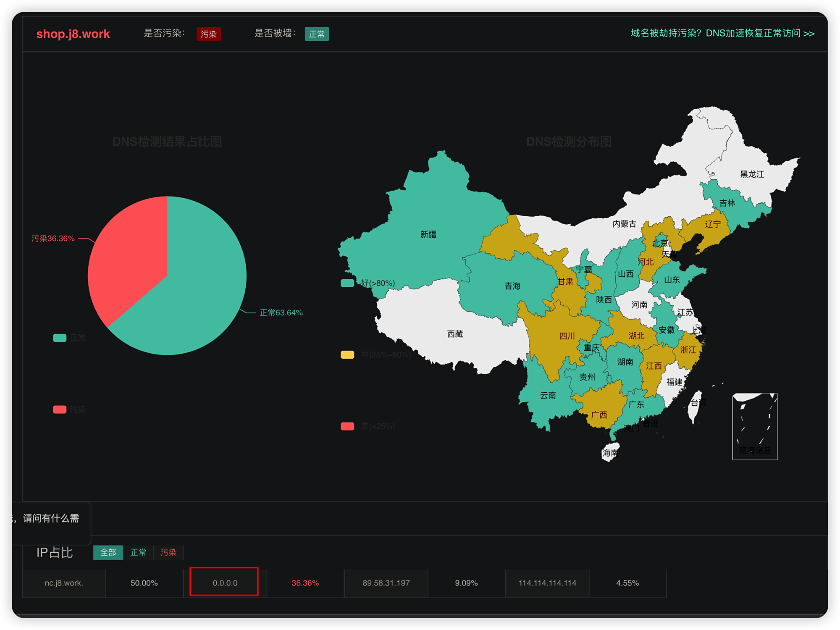Toggle the 污染 pie legend swatch

[60, 409]
